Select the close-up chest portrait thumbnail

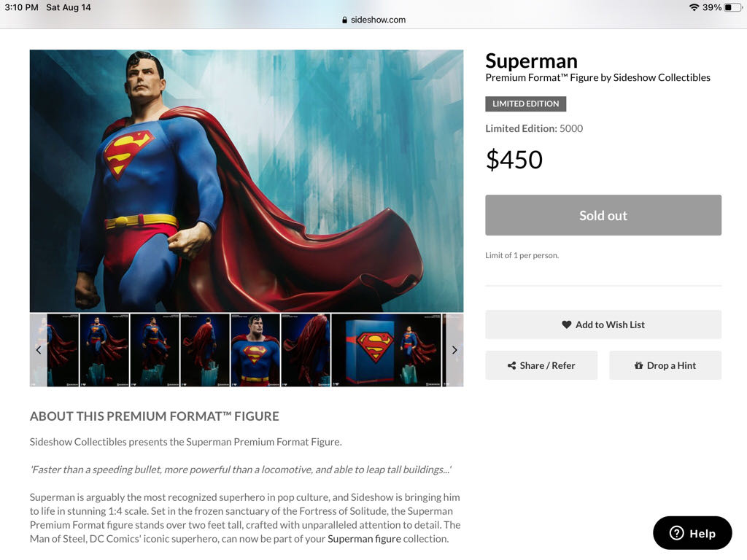pyautogui.click(x=255, y=350)
